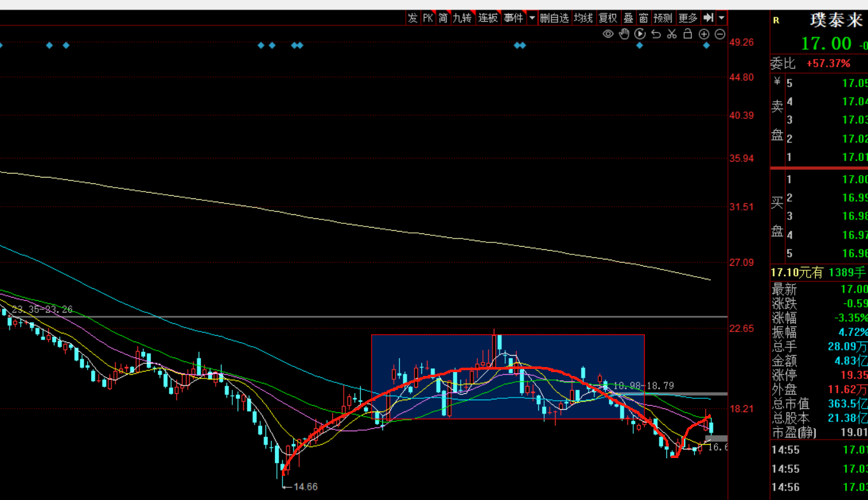868x500 pixels.
Task: Click the arrow-to-bar collapse panel icon
Action: [x=708, y=18]
